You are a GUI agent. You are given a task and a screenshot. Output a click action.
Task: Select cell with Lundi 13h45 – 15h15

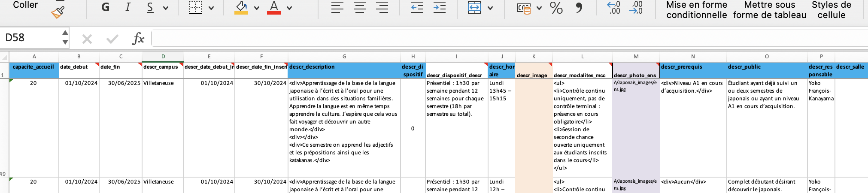502,128
